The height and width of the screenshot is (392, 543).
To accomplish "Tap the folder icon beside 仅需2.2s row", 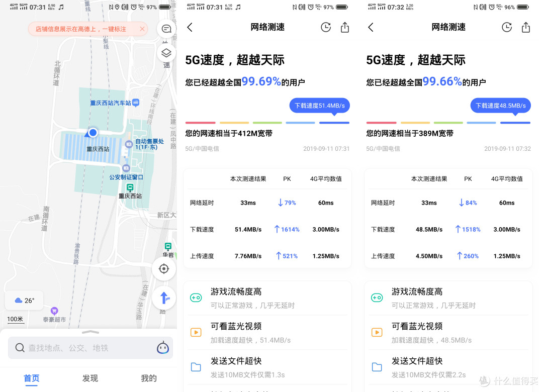I will [377, 367].
